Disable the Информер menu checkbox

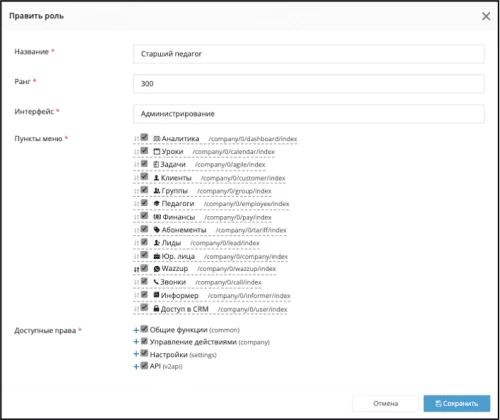144,294
